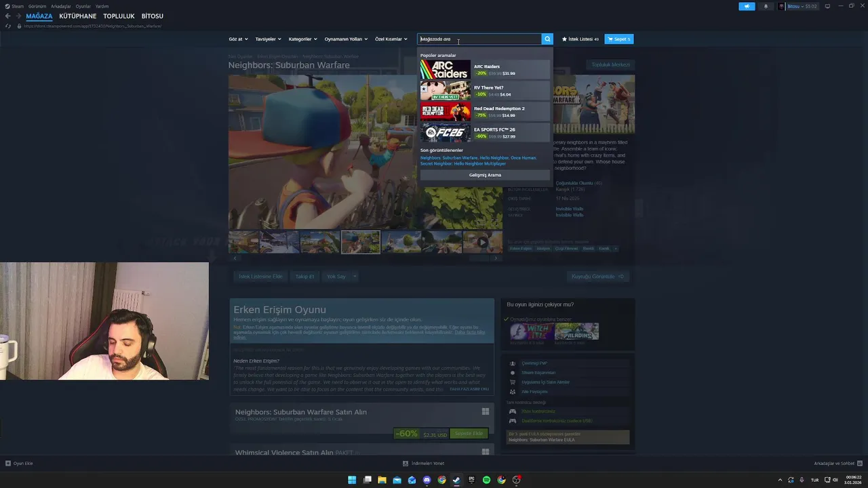The image size is (868, 488).
Task: Select EA SPORTS FC 26 suggestion
Action: [x=485, y=133]
